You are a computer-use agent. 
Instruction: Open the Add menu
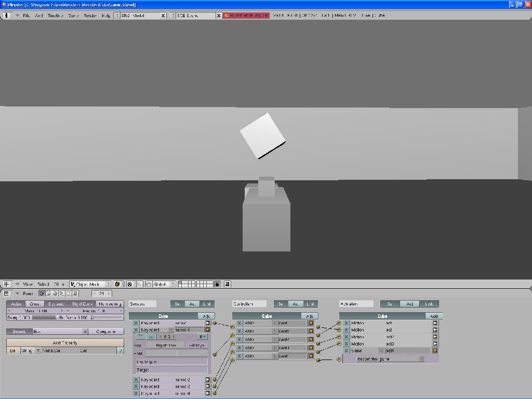[x=38, y=16]
